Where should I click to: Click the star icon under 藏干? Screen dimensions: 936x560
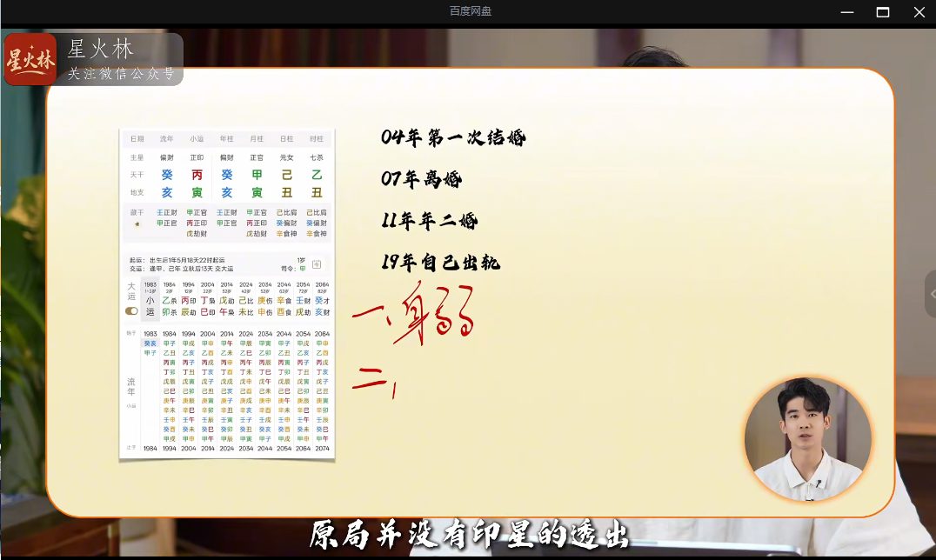[137, 223]
